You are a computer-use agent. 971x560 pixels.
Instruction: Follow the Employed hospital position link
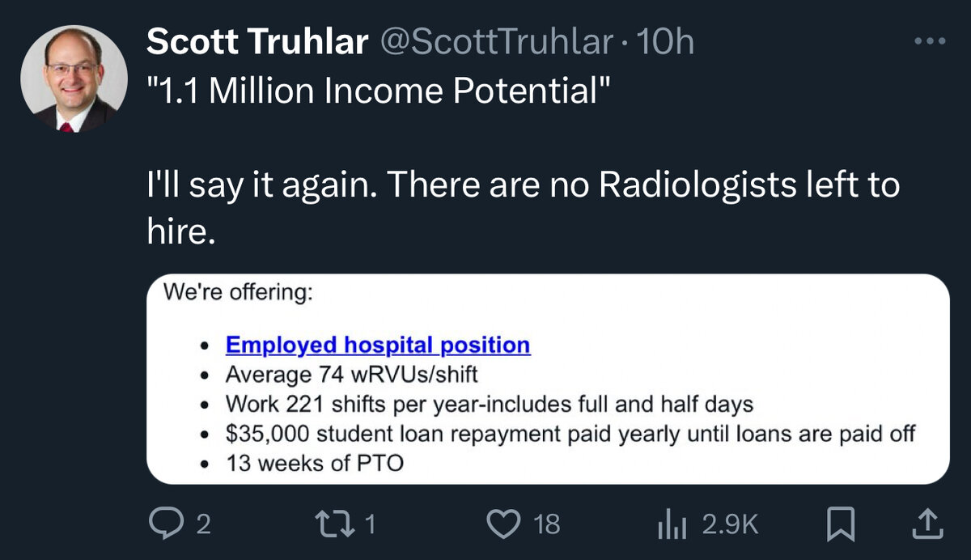click(x=378, y=345)
